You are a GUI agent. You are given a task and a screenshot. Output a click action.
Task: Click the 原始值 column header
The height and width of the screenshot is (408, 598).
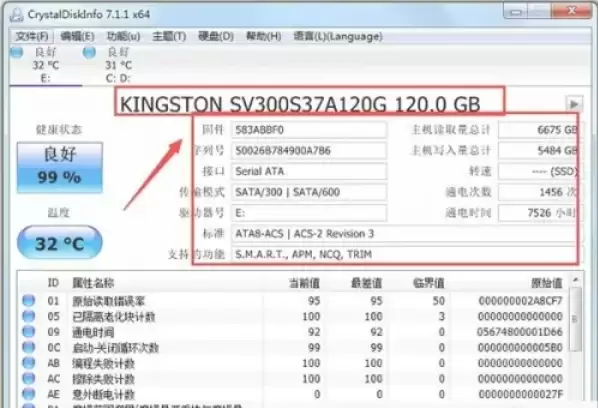pyautogui.click(x=547, y=283)
